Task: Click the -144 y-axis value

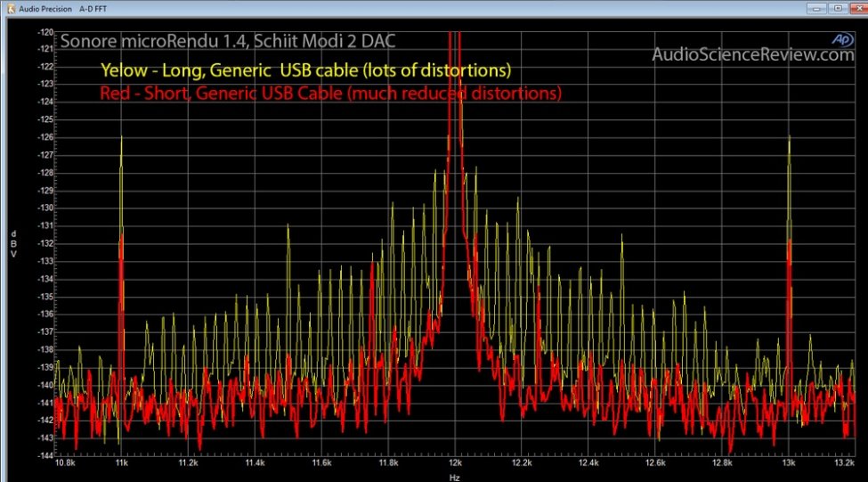Action: 45,455
